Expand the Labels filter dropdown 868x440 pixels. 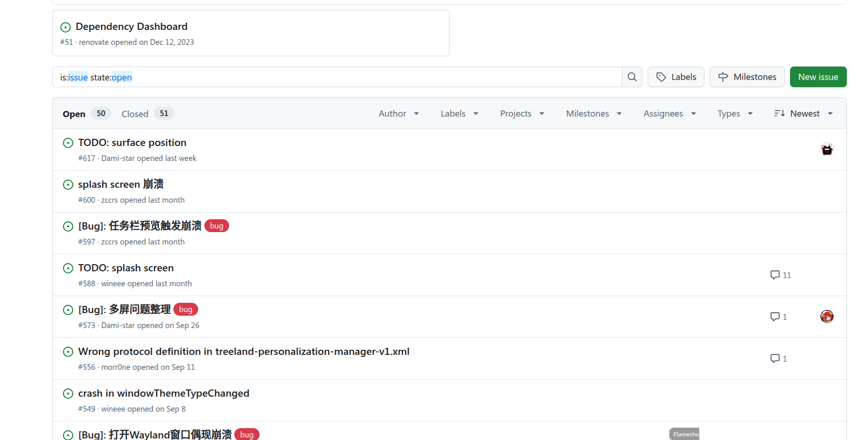pyautogui.click(x=460, y=113)
